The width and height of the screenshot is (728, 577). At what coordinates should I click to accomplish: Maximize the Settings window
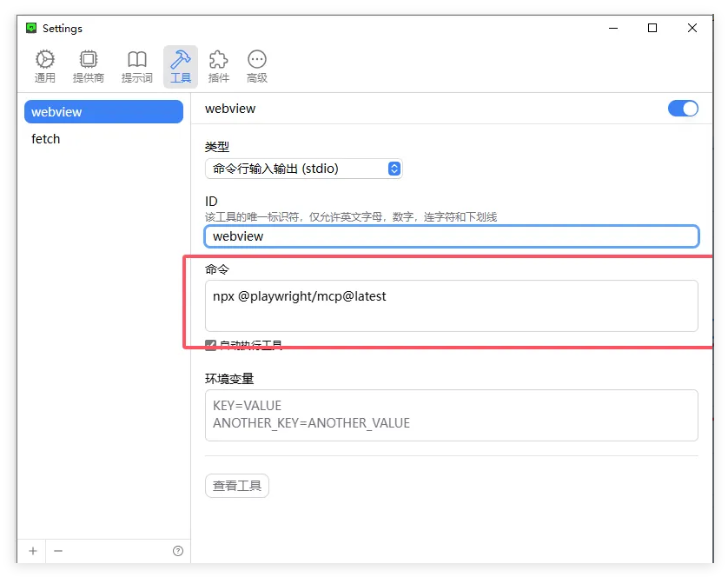pos(652,28)
